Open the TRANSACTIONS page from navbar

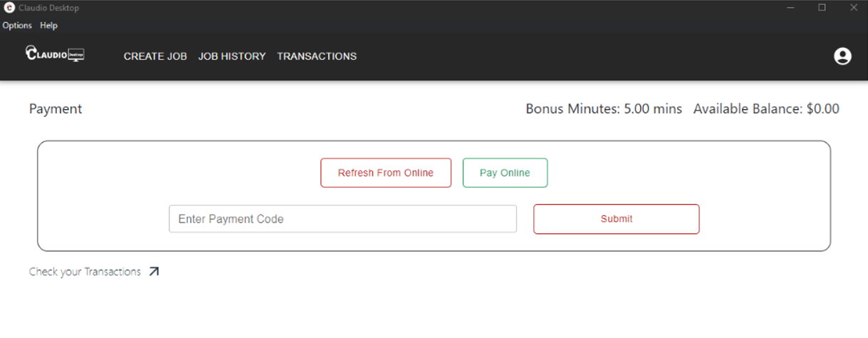(x=317, y=56)
